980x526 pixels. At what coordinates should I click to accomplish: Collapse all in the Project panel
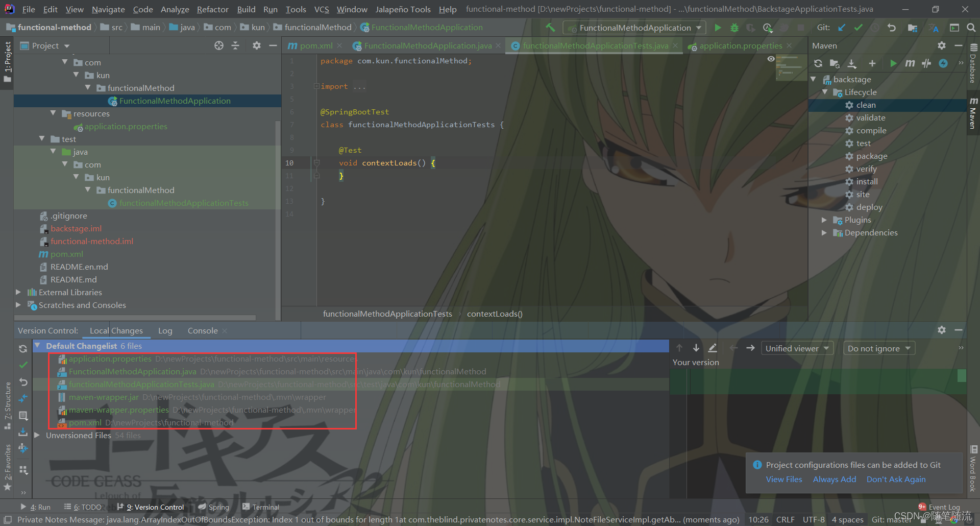pyautogui.click(x=235, y=45)
